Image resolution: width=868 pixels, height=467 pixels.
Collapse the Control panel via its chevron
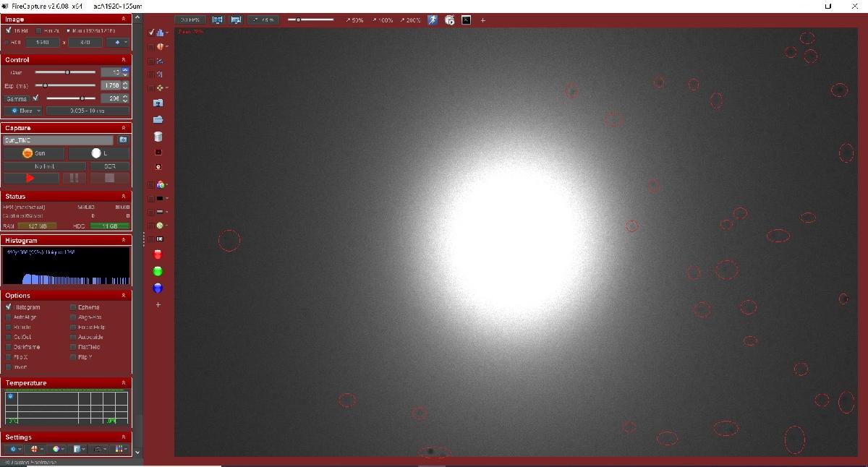[x=123, y=60]
